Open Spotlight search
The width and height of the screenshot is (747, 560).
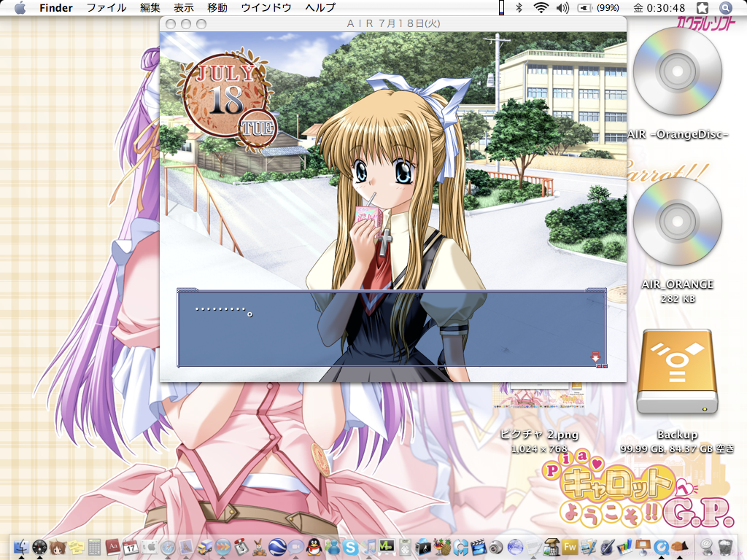(725, 7)
